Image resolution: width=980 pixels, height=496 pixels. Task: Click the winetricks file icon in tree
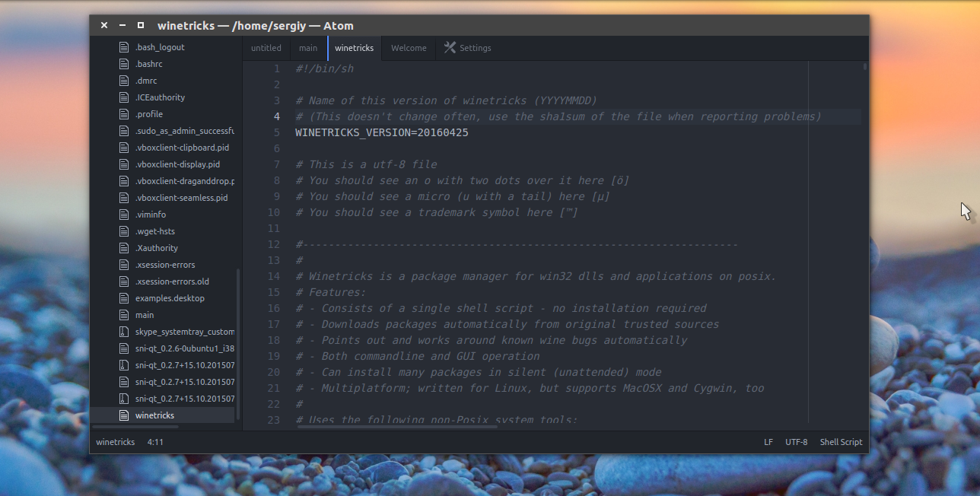click(x=124, y=415)
